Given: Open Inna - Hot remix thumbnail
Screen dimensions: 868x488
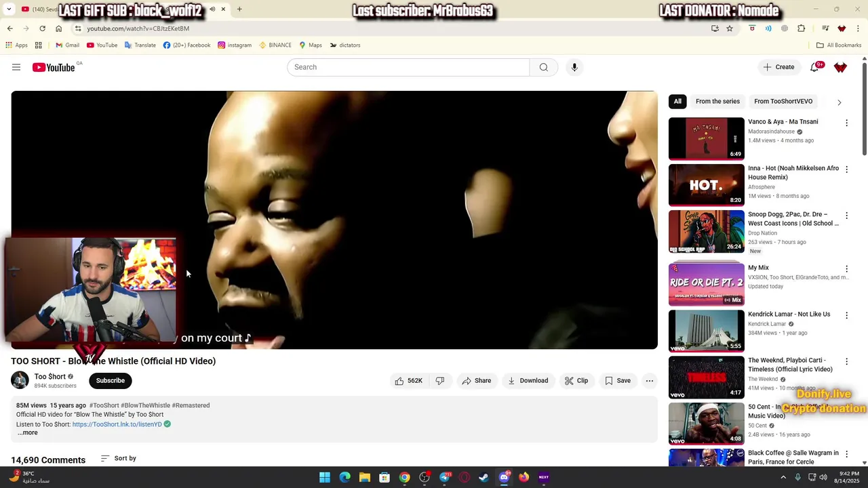Looking at the screenshot, I should 706,185.
